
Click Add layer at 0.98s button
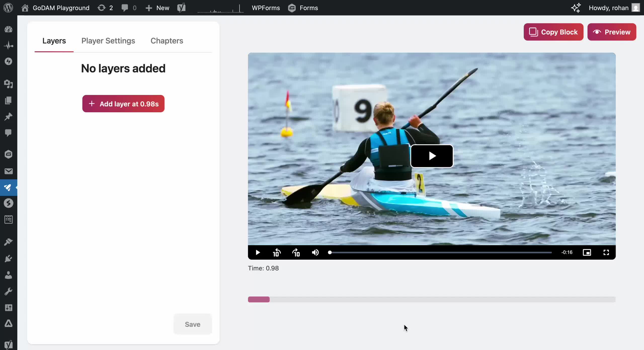pos(123,103)
